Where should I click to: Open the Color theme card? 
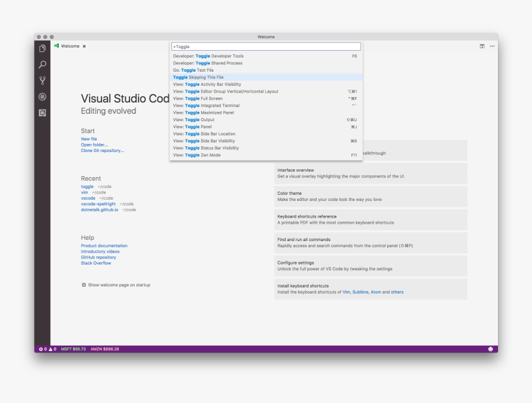coord(371,197)
